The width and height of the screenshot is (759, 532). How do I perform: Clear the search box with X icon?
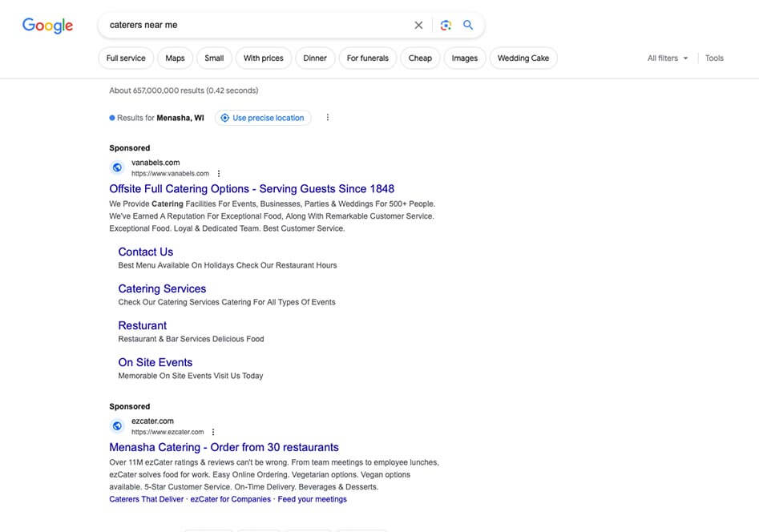pos(418,26)
